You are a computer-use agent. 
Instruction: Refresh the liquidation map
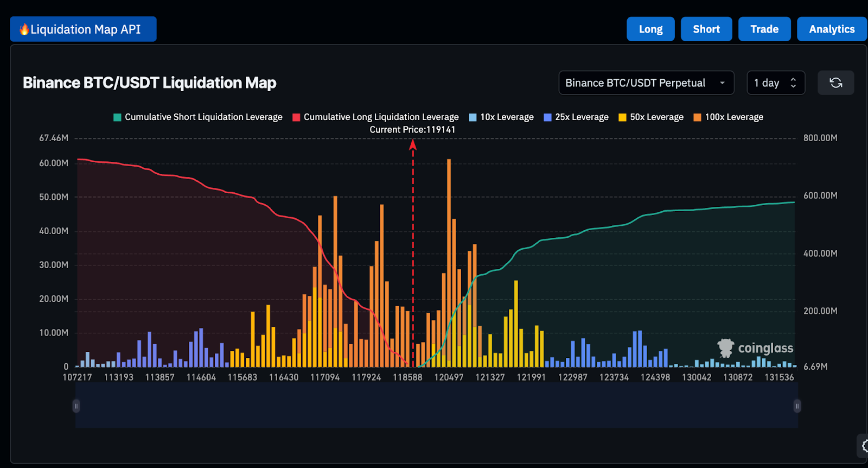pos(835,83)
